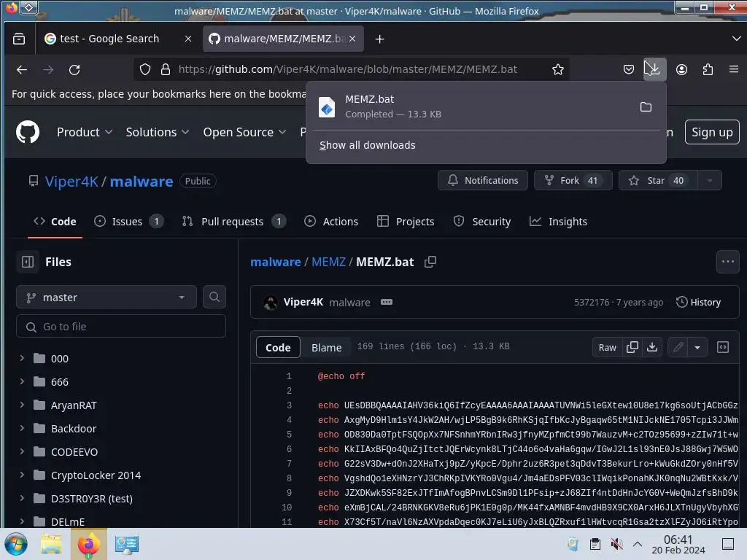
Task: Expand the CryptoLocker 2014 folder
Action: [x=22, y=475]
